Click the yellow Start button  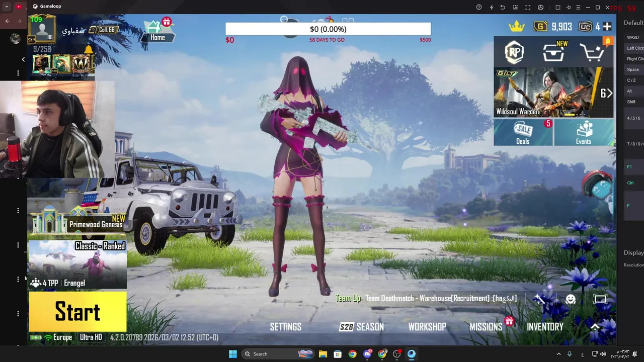coord(77,312)
